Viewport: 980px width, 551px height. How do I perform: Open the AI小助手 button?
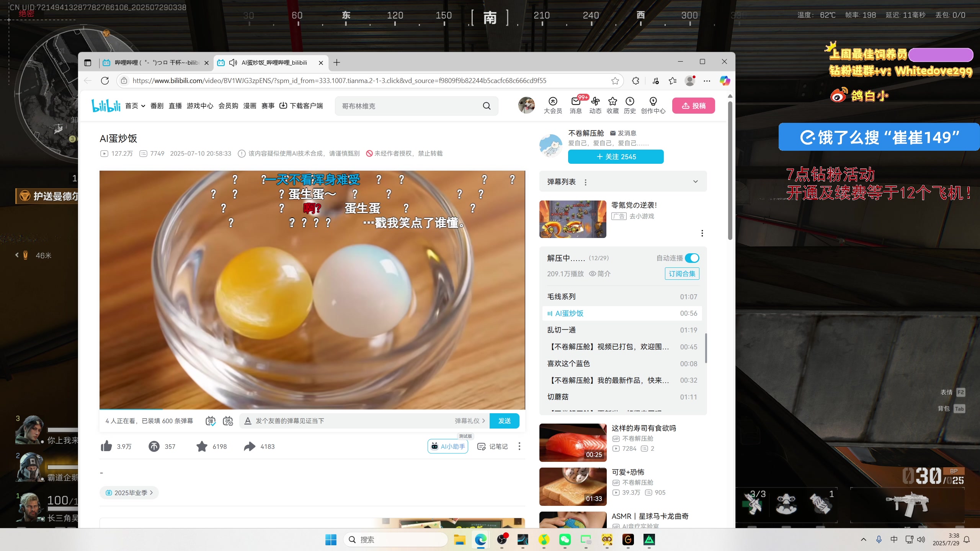pos(448,447)
